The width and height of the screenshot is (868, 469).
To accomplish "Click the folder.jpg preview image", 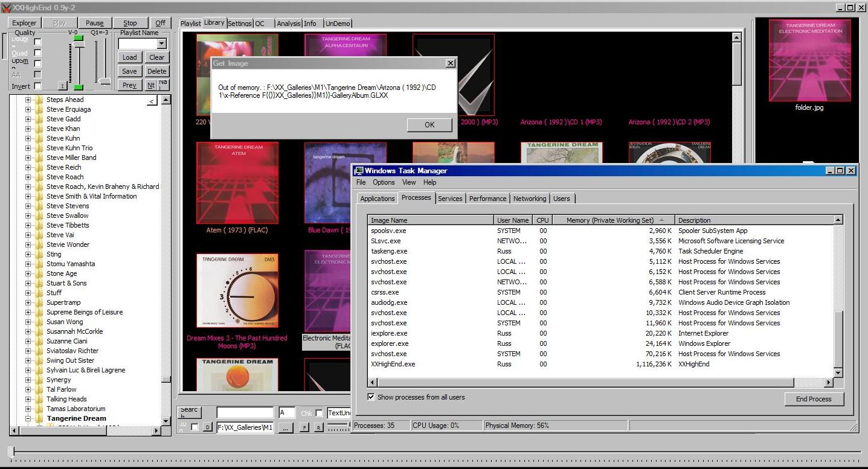I will [x=809, y=60].
